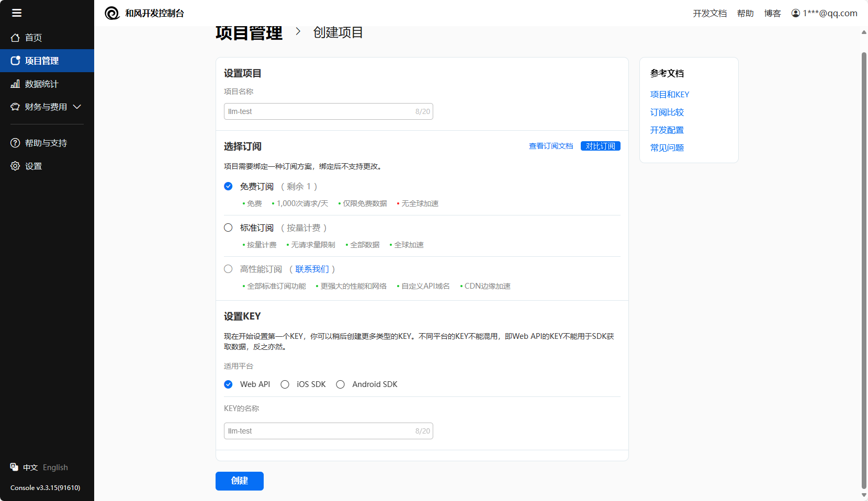
Task: Choose the iOS SDK platform option
Action: [x=285, y=384]
